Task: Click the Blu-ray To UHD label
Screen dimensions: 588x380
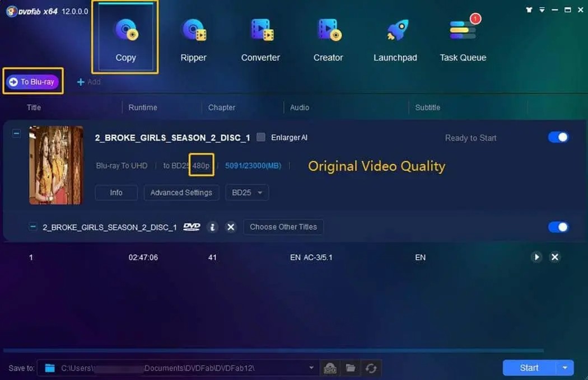Action: [122, 166]
